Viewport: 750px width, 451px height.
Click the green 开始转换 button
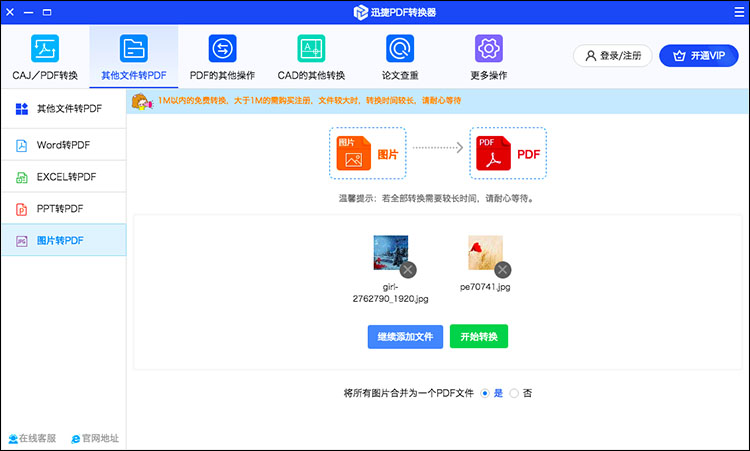pos(479,337)
